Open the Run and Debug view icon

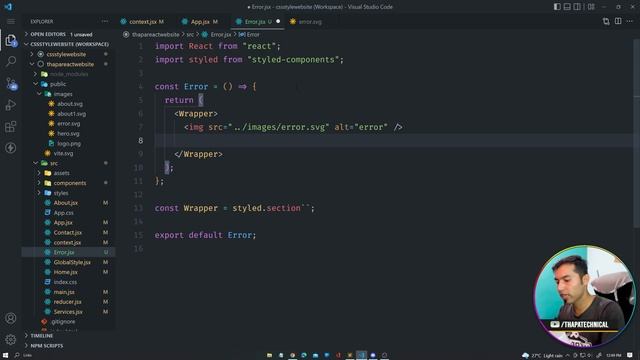point(11,105)
